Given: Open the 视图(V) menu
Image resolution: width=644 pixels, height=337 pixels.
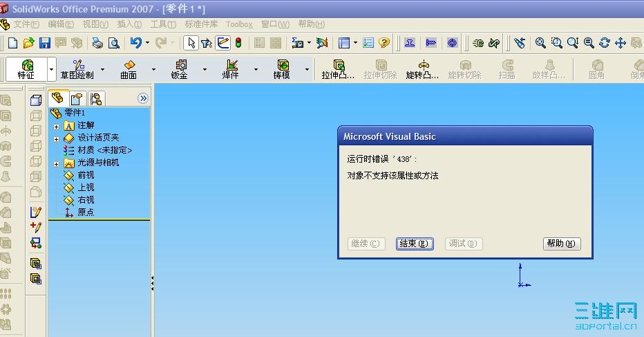Looking at the screenshot, I should [x=95, y=24].
